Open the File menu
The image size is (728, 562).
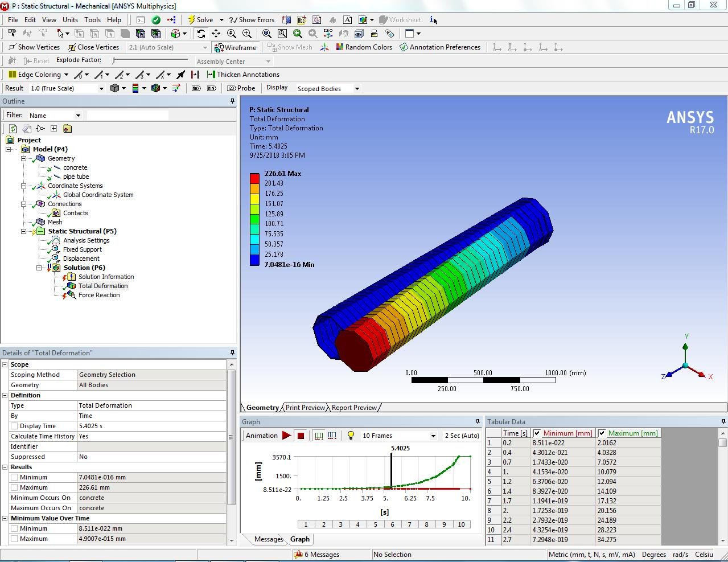point(13,19)
